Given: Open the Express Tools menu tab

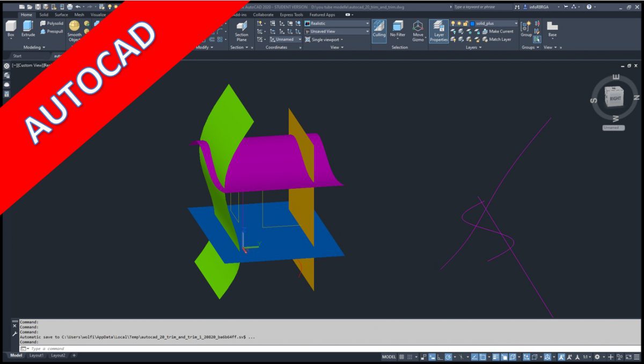Looking at the screenshot, I should click(x=291, y=14).
